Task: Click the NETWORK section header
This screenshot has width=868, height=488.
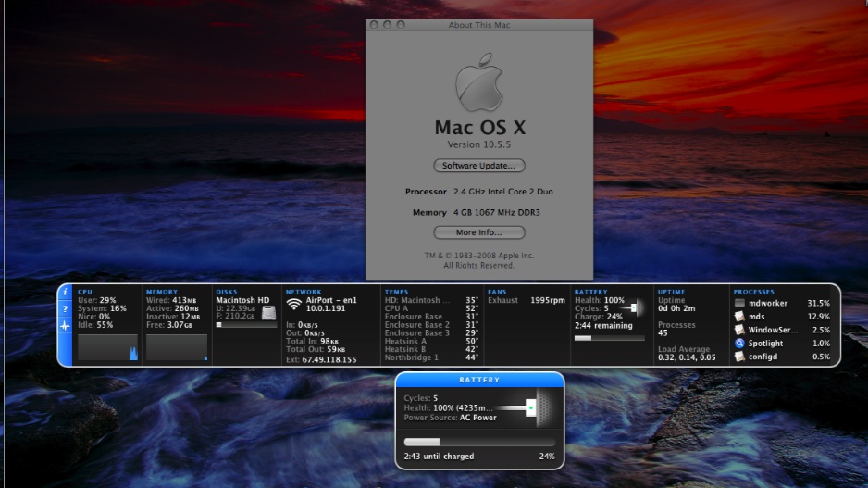Action: pos(304,292)
